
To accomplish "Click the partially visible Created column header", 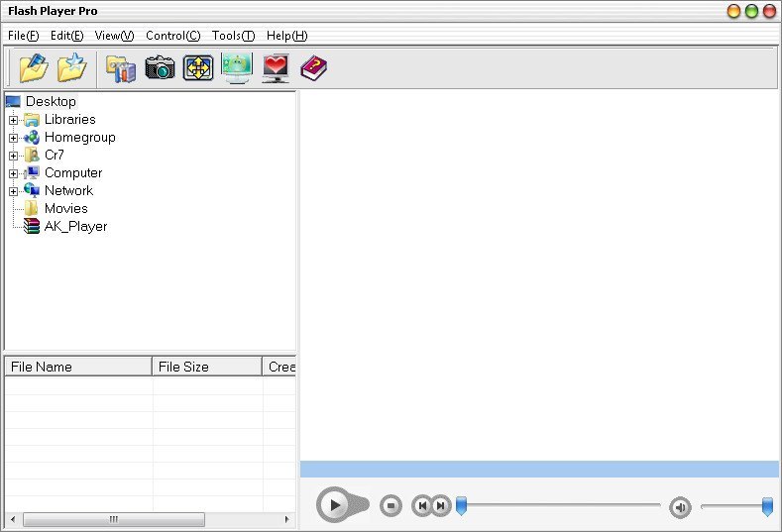I will pos(279,367).
